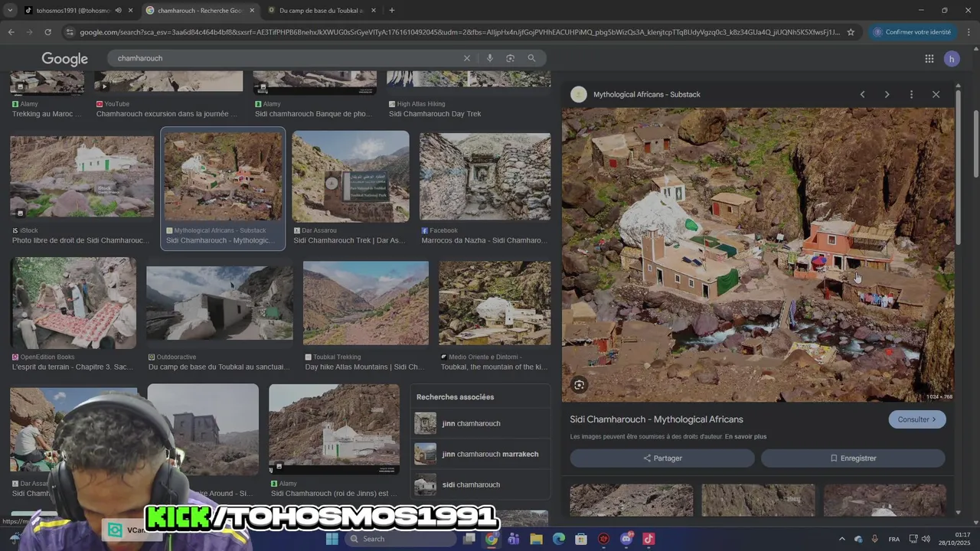The width and height of the screenshot is (980, 551).
Task: Open the Google apps grid
Action: pyautogui.click(x=929, y=59)
